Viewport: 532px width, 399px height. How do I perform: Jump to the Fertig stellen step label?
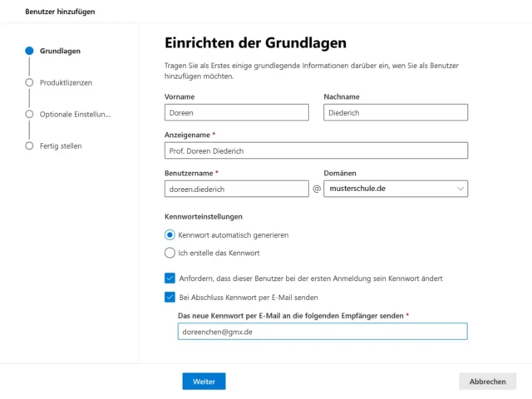[x=61, y=145]
